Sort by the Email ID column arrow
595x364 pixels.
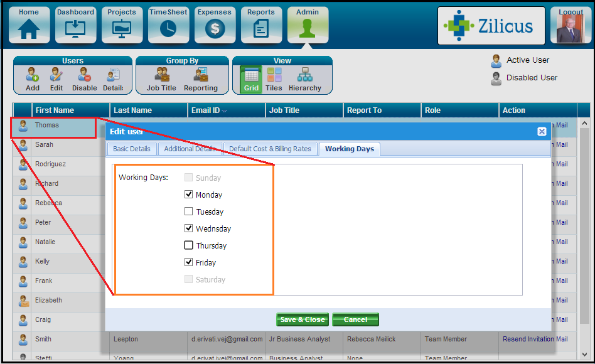click(225, 111)
